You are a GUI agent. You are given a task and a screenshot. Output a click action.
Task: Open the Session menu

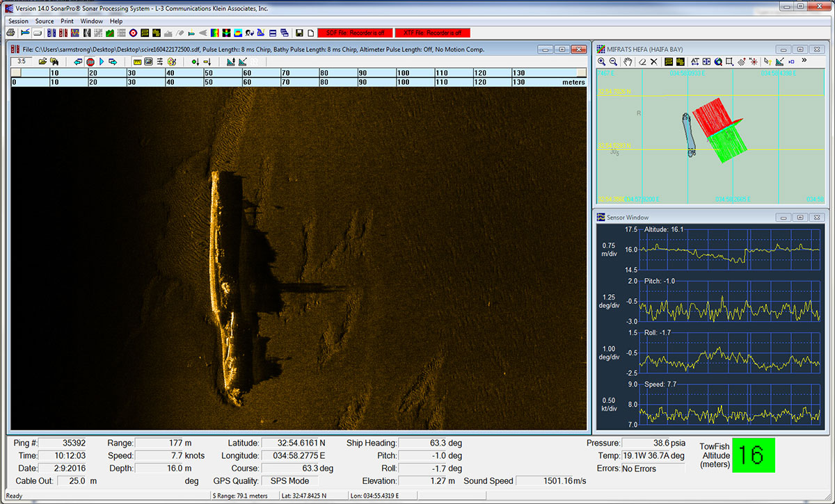pyautogui.click(x=18, y=22)
